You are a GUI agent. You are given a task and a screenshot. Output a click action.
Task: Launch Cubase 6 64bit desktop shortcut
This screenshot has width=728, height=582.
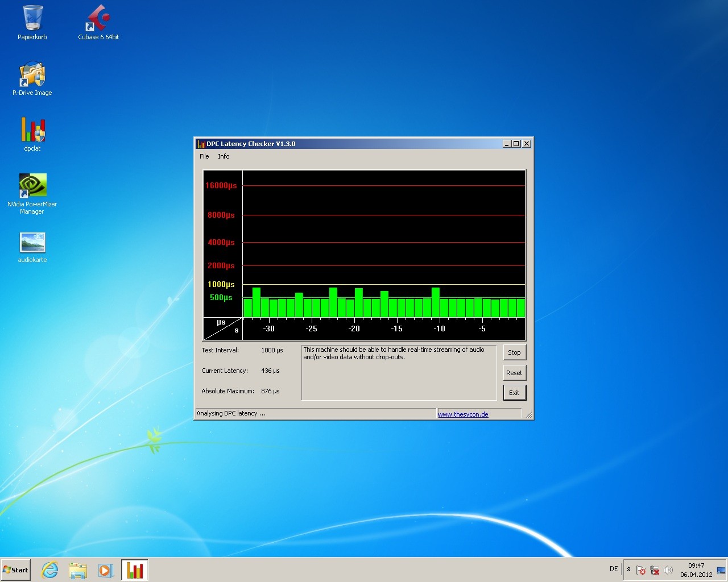[x=98, y=23]
